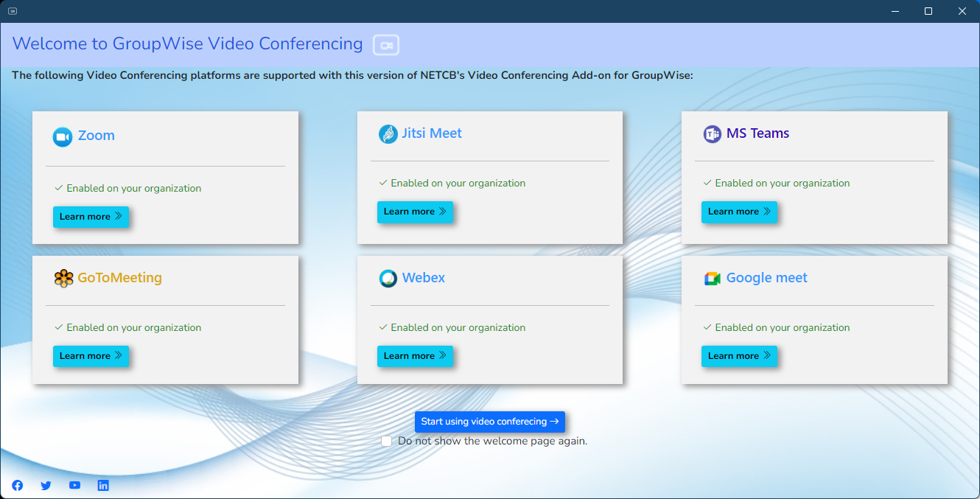This screenshot has height=499, width=980.
Task: Click the video camera icon in header
Action: (386, 45)
